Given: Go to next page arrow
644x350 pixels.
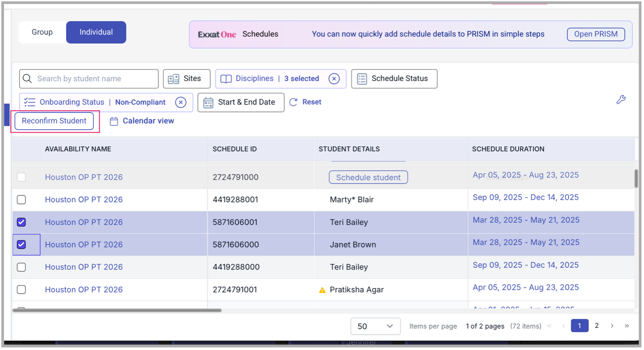Looking at the screenshot, I should coord(612,326).
